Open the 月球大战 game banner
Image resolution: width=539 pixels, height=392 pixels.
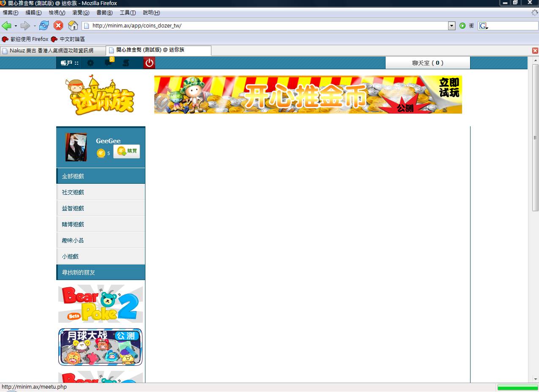pos(101,347)
